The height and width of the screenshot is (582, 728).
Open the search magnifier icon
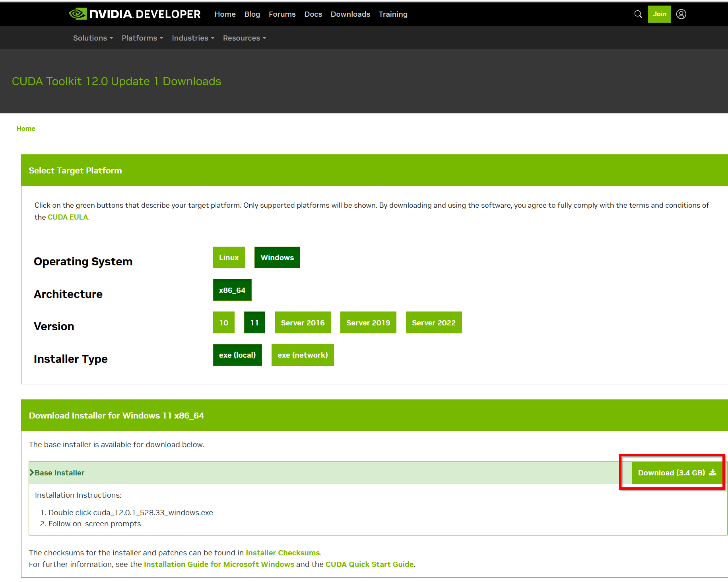click(x=638, y=14)
